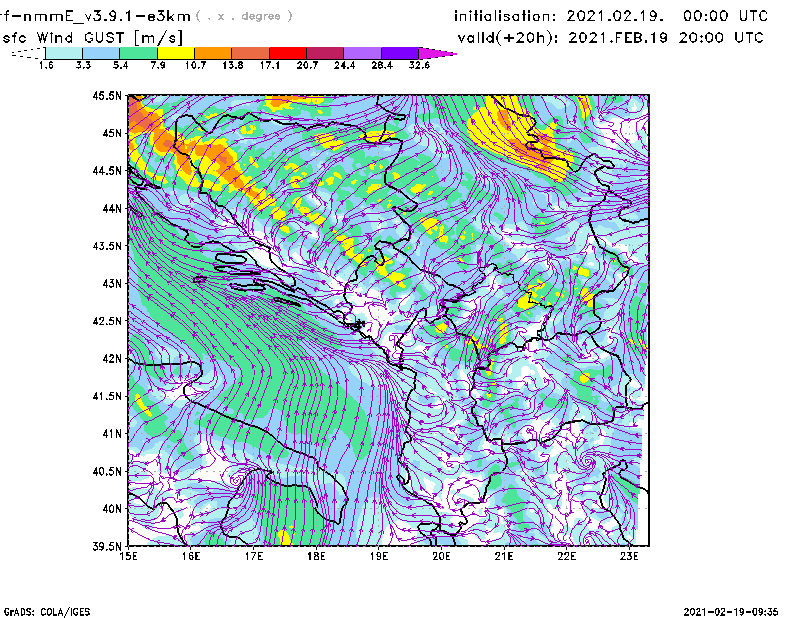Image resolution: width=800 pixels, height=618 pixels.
Task: Click the 45.5N latitude axis label
Action: (x=107, y=95)
